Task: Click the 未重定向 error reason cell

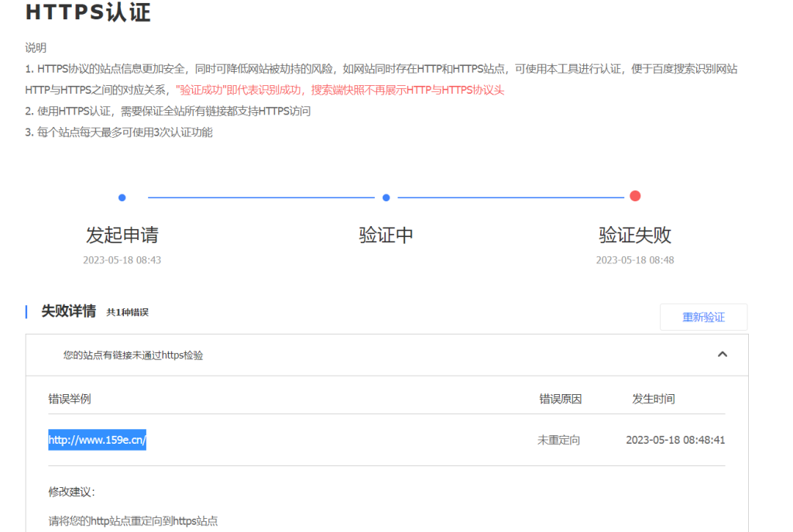Action: [x=558, y=440]
